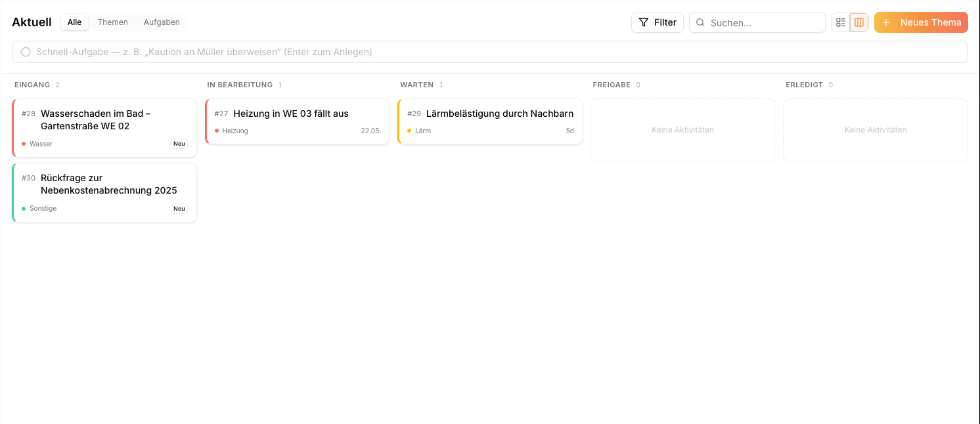Focus the Suchen search field
The image size is (980, 424).
click(x=757, y=22)
